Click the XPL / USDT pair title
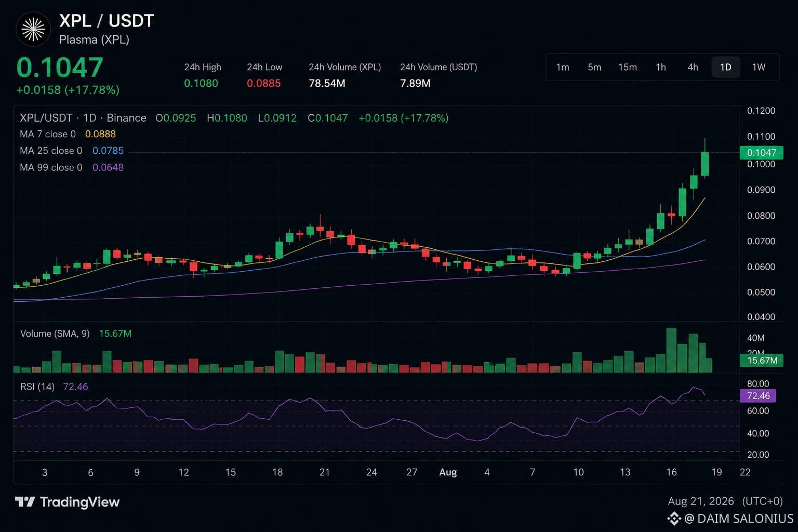This screenshot has height=532, width=798. coord(107,21)
